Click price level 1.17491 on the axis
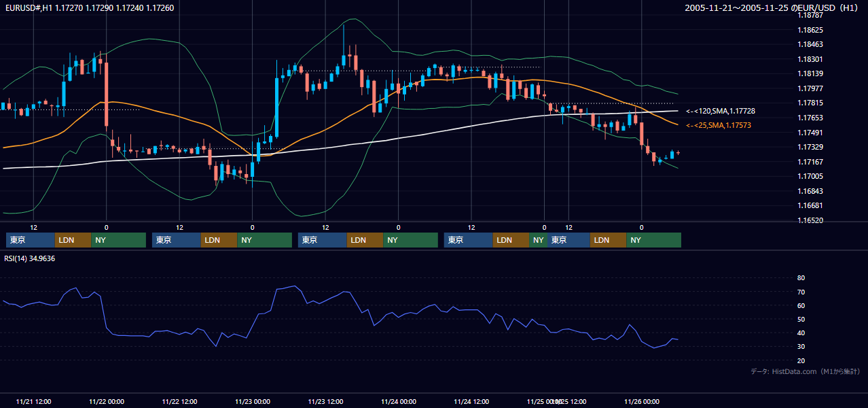 pyautogui.click(x=811, y=133)
